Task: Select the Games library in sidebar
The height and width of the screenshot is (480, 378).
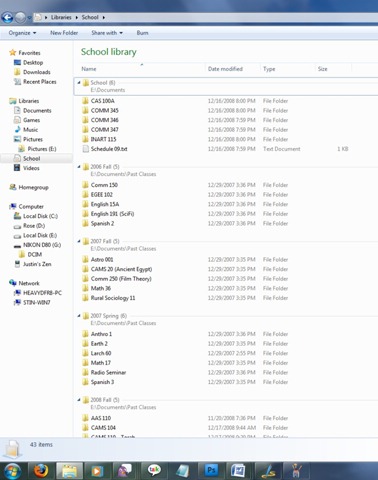Action: click(31, 120)
